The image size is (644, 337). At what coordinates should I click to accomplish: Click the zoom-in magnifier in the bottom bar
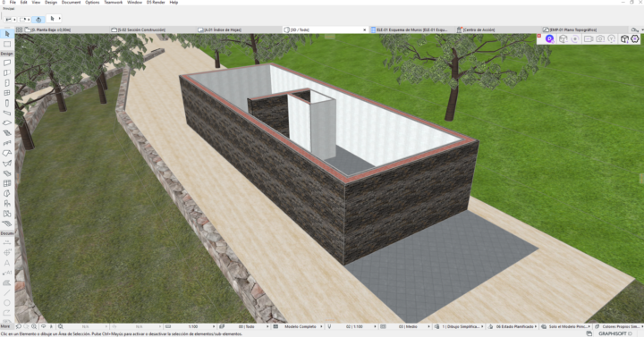(34, 327)
